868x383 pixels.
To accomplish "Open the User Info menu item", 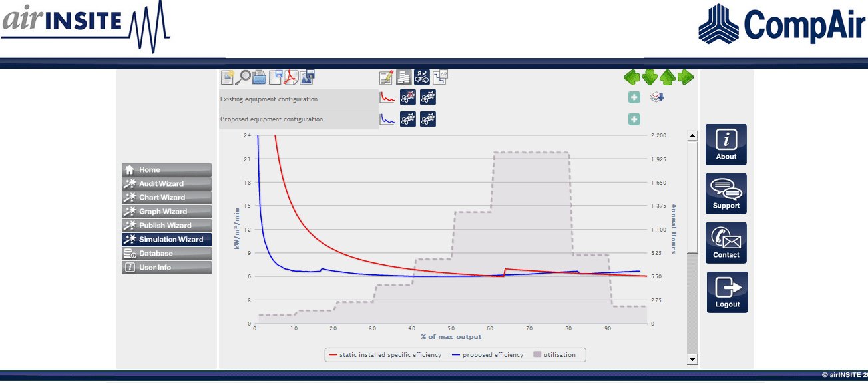I will click(x=166, y=268).
